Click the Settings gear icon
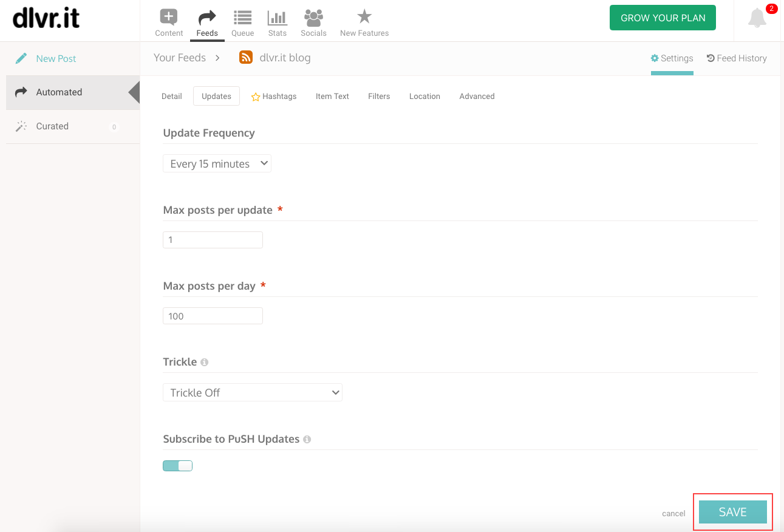The image size is (784, 532). point(655,58)
